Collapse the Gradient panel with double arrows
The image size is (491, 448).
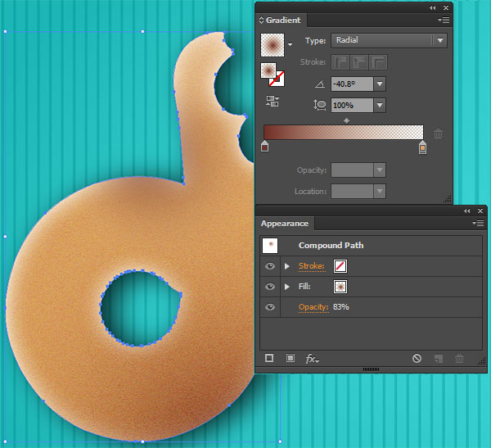432,7
